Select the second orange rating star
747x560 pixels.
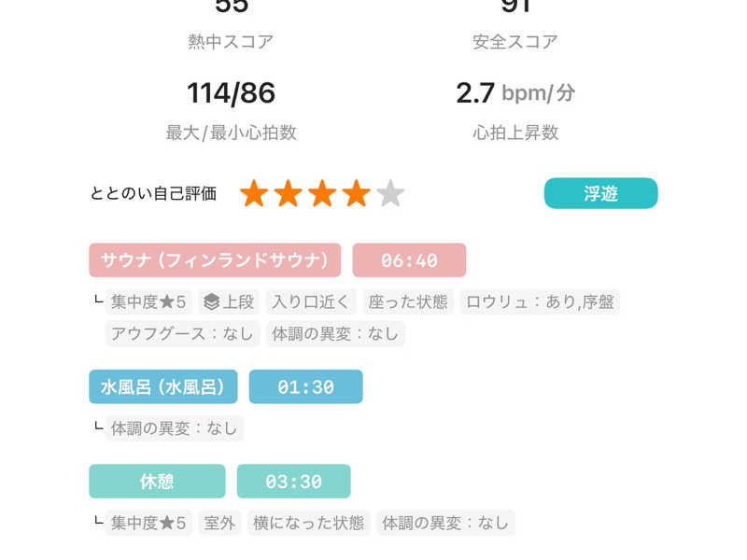tap(289, 194)
